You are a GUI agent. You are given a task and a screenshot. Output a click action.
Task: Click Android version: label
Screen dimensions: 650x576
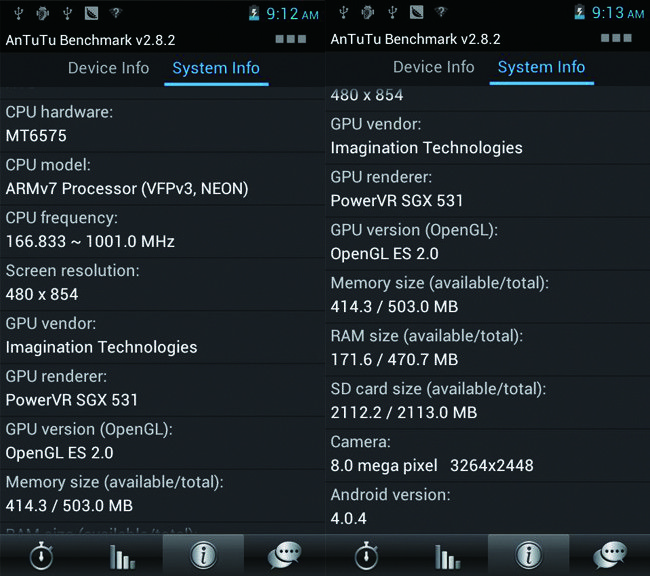pyautogui.click(x=390, y=495)
